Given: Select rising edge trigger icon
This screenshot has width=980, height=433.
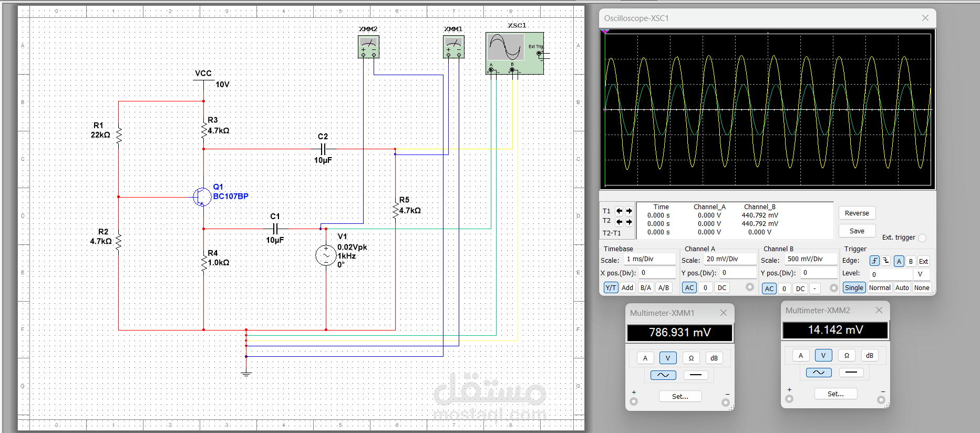Looking at the screenshot, I should tap(874, 261).
